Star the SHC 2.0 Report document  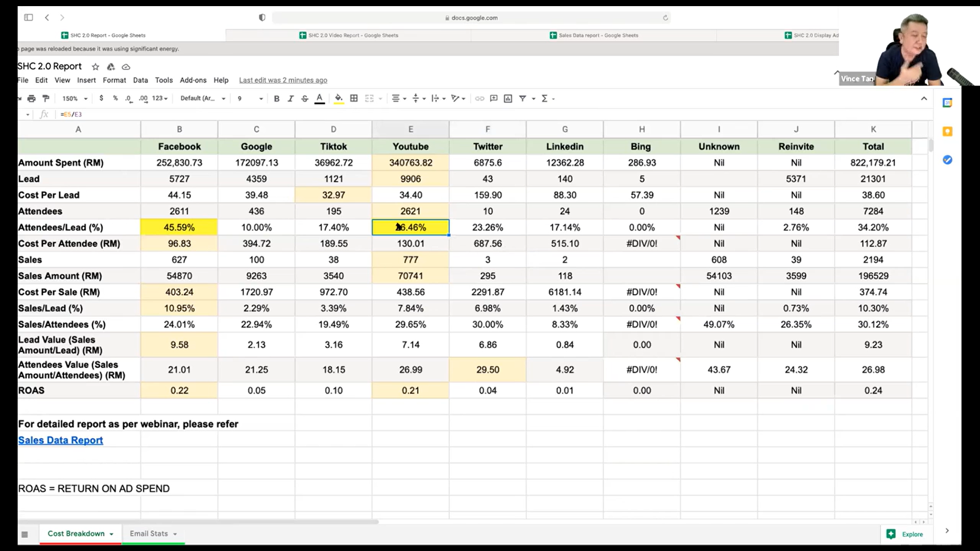click(x=95, y=67)
